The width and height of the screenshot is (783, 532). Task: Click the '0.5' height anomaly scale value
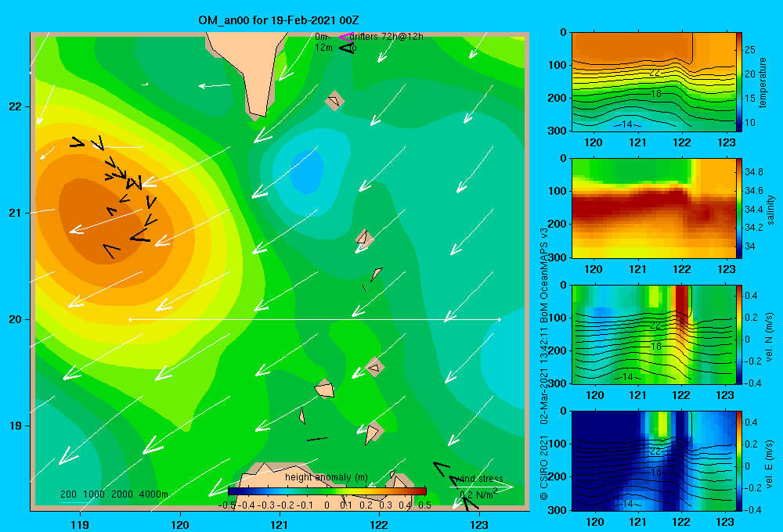tap(425, 505)
